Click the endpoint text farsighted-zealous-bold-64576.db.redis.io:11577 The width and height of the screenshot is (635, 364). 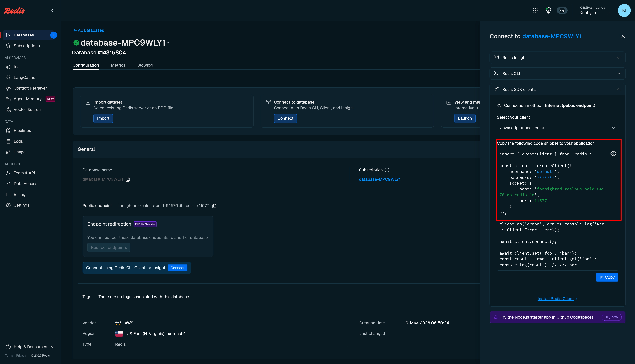pyautogui.click(x=163, y=205)
